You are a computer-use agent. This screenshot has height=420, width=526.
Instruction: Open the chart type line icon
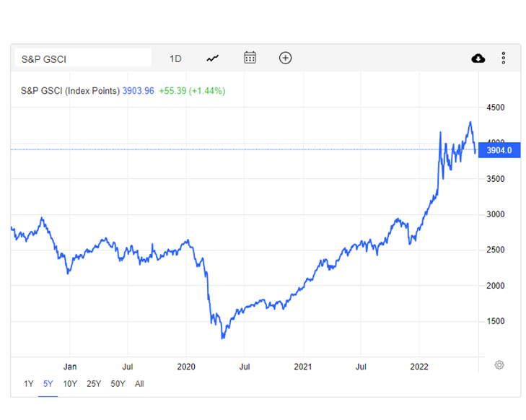point(212,58)
